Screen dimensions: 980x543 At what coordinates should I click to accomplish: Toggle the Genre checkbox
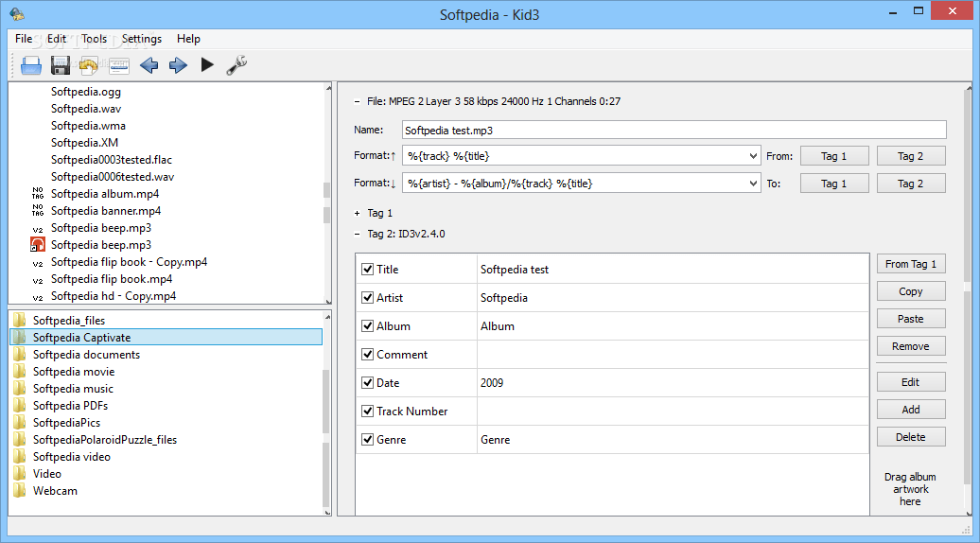367,440
